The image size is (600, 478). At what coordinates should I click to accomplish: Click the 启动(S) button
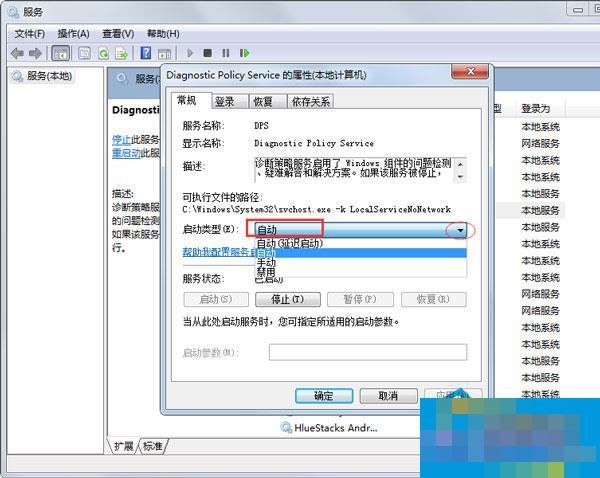tap(216, 299)
